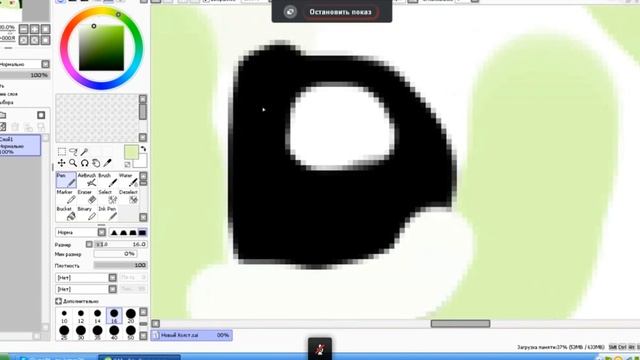Open the layer blending mode dropdown
This screenshot has height=360, width=640.
tap(24, 64)
